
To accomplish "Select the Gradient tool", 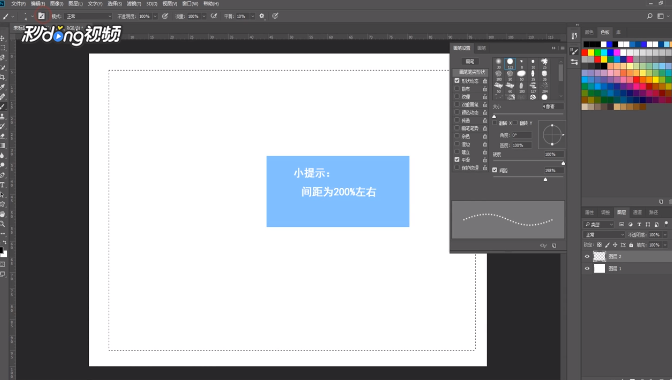I will tap(3, 146).
